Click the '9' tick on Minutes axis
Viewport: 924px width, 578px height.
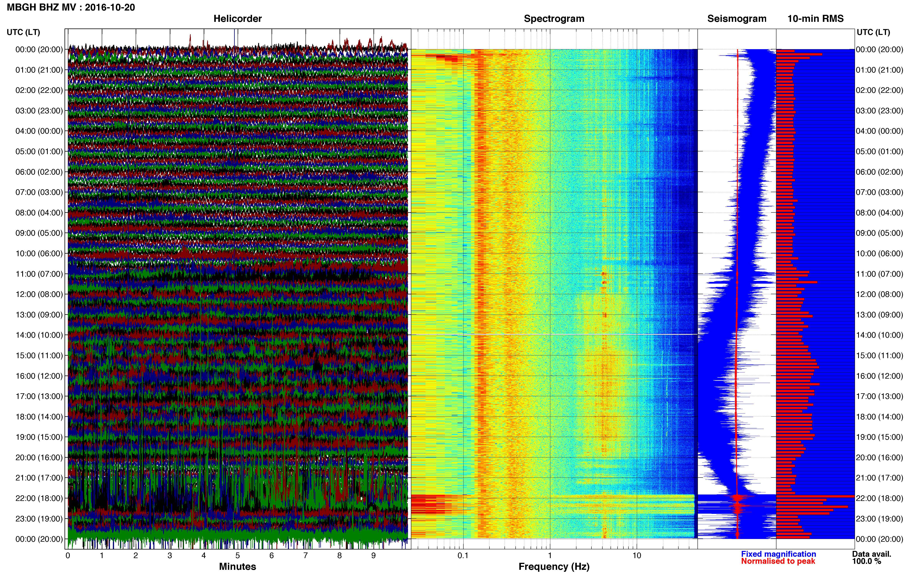[x=373, y=556]
